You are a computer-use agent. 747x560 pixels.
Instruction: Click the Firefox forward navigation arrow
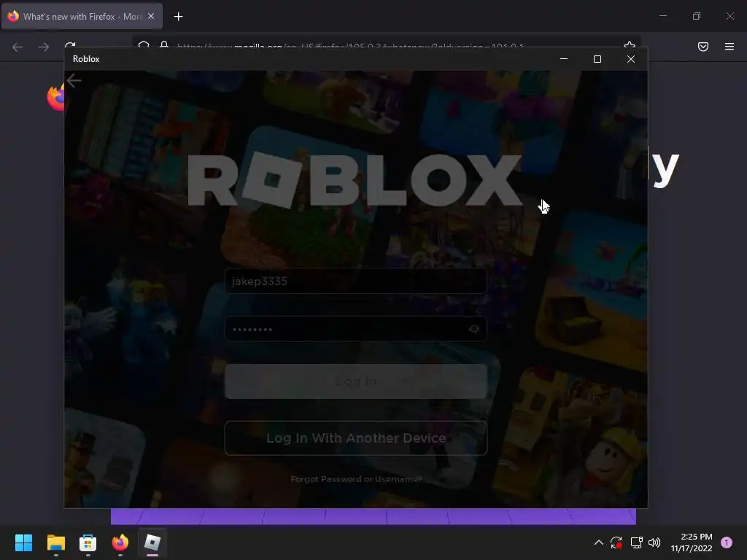(43, 47)
